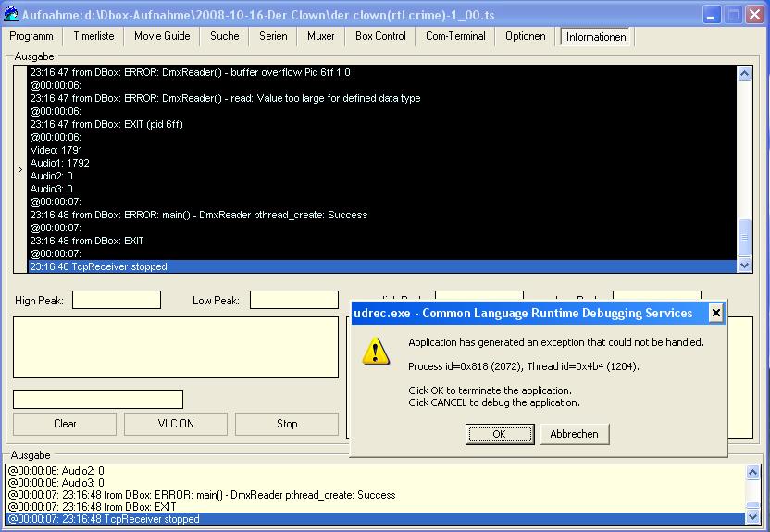Click the application icon in the title bar

11,14
